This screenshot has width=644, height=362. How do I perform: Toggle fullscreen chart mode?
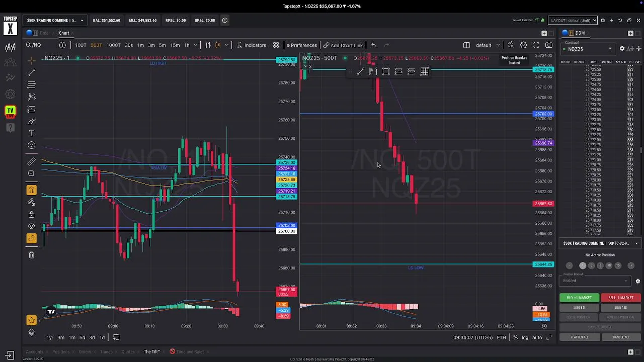(x=536, y=45)
